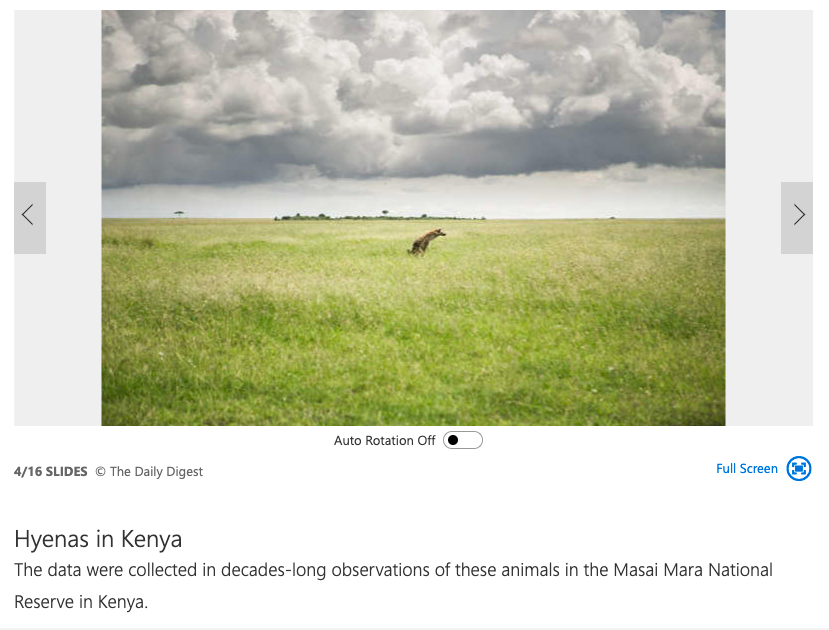Go to the previous slide with left arrow
Image resolution: width=829 pixels, height=630 pixels.
point(30,217)
